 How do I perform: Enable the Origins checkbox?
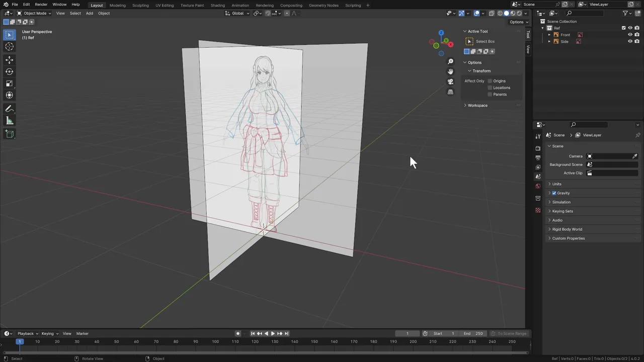point(490,81)
